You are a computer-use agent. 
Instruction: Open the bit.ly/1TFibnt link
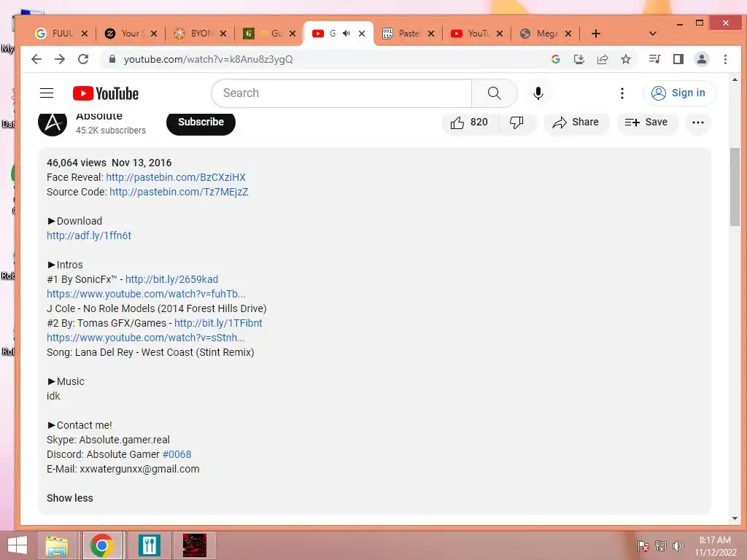point(218,323)
